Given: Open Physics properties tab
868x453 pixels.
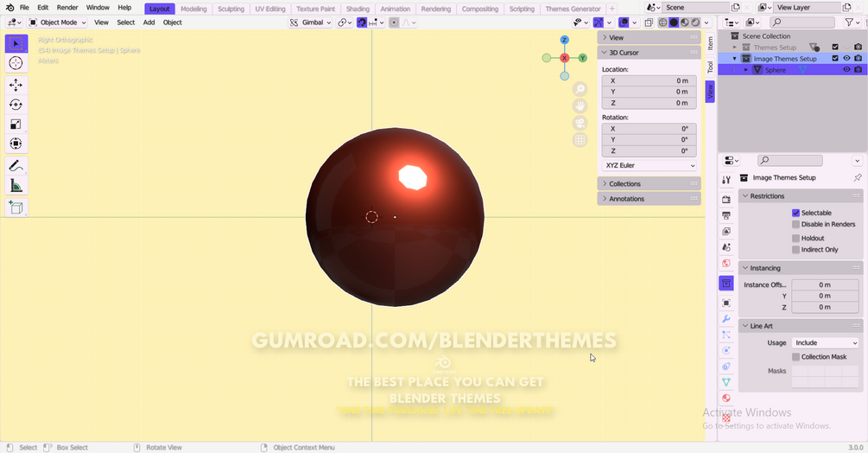Looking at the screenshot, I should coord(726,350).
